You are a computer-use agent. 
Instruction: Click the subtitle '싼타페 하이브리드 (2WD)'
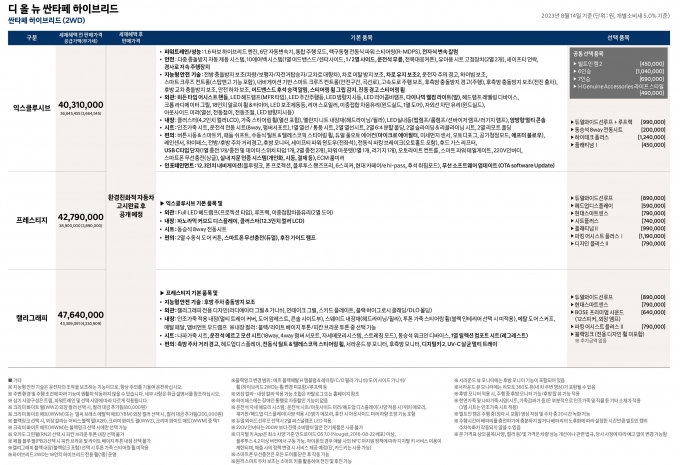click(46, 20)
